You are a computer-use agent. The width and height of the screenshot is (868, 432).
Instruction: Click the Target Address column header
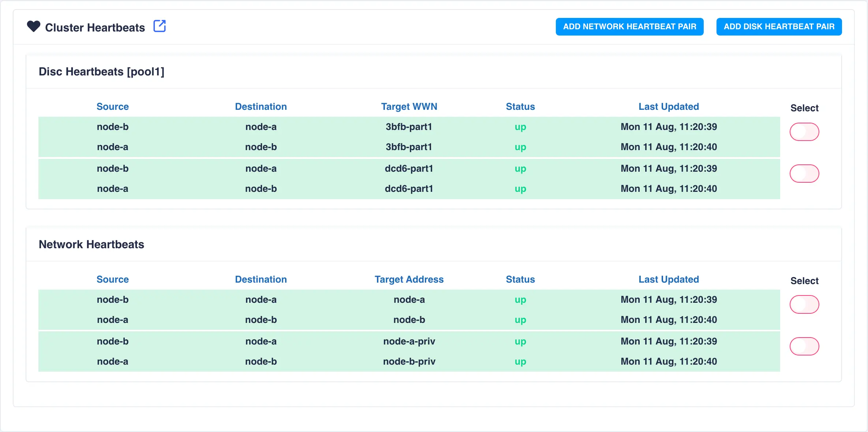[x=409, y=279]
